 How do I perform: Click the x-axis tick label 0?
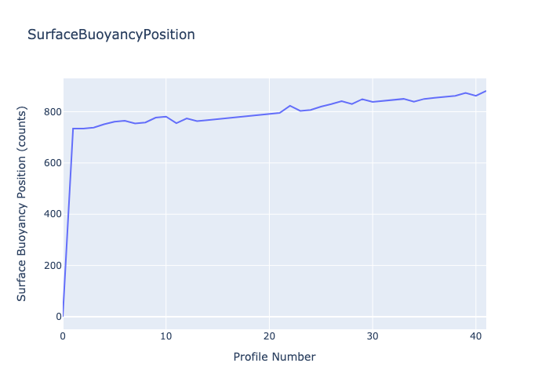tap(63, 336)
